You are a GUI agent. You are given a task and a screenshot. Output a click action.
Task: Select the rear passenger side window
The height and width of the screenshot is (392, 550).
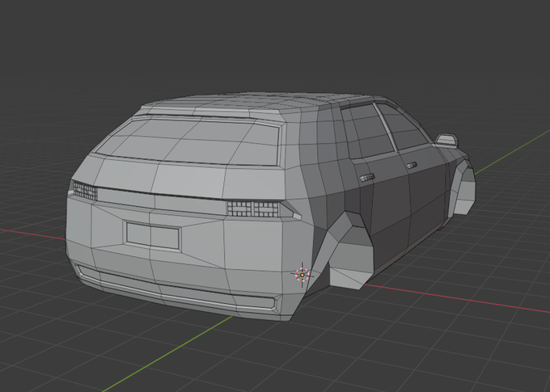(x=367, y=132)
